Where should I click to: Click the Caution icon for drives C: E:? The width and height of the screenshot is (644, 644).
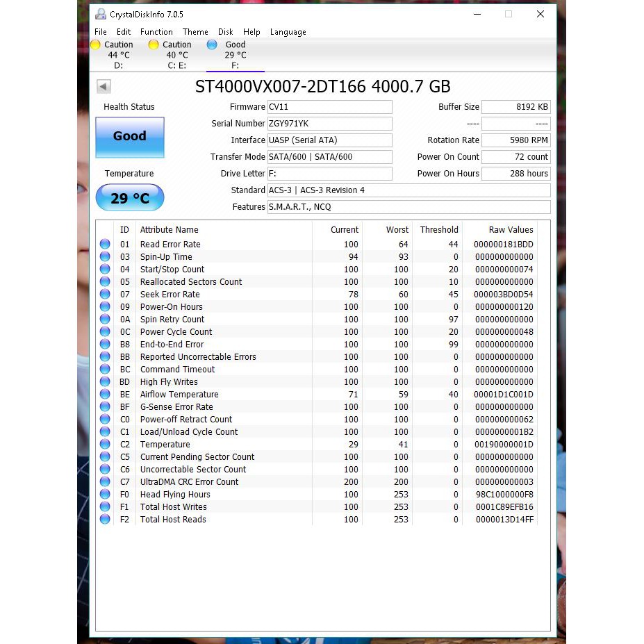153,44
